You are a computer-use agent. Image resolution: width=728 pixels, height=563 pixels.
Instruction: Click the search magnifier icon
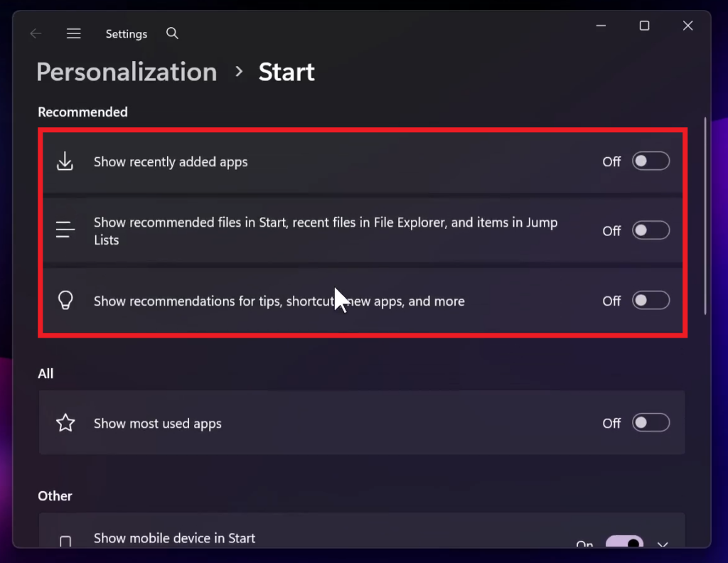coord(172,33)
